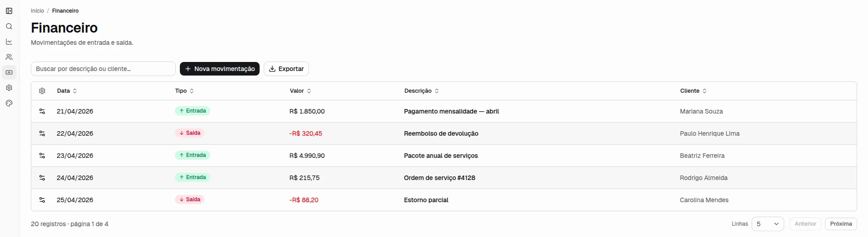This screenshot has height=237, width=868.
Task: Open row actions for 25/04/2026
Action: [42, 200]
